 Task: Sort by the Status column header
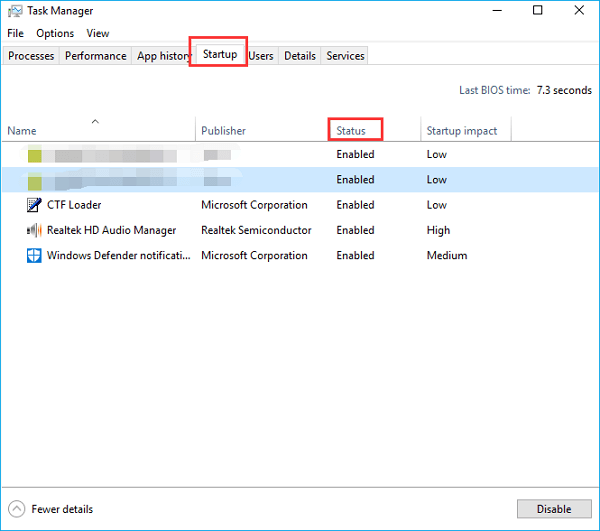pyautogui.click(x=351, y=131)
